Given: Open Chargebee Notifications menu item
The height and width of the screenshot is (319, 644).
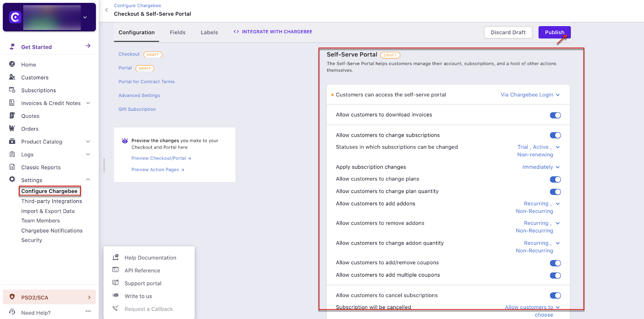Looking at the screenshot, I should (52, 230).
